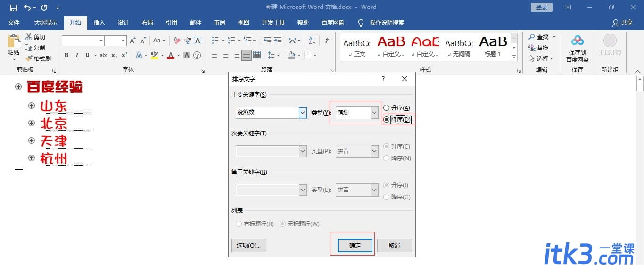644x265 pixels.
Task: Expand the Find (查找) dropdown arrow
Action: [x=554, y=37]
